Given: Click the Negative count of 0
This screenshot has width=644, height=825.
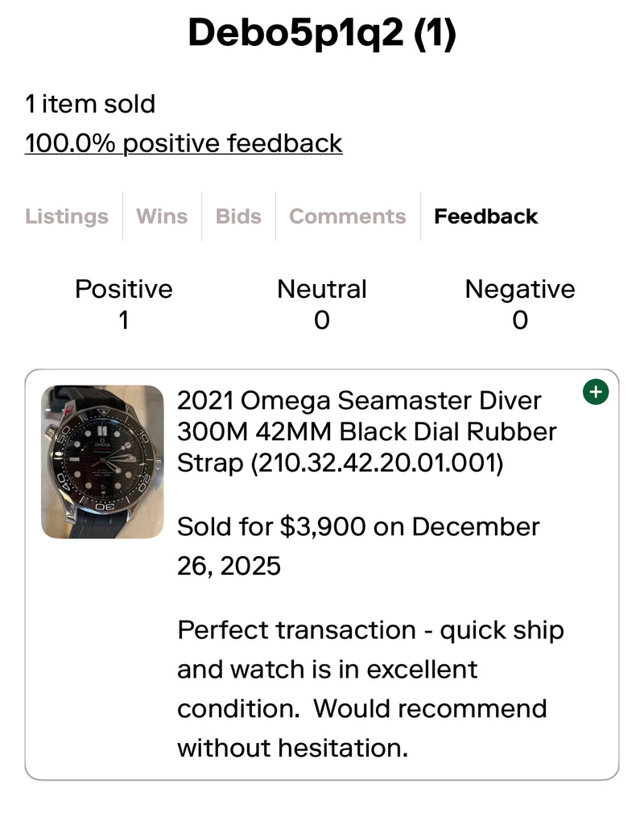Looking at the screenshot, I should coord(520,321).
